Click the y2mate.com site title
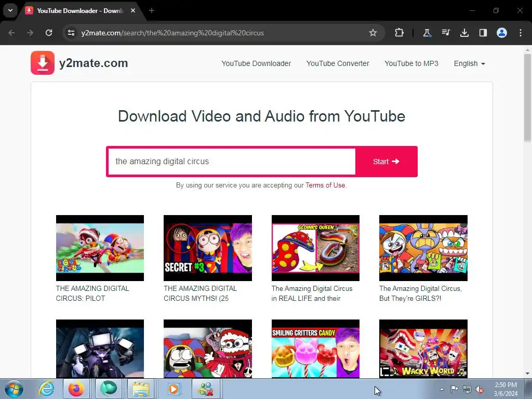532x399 pixels. [x=94, y=63]
